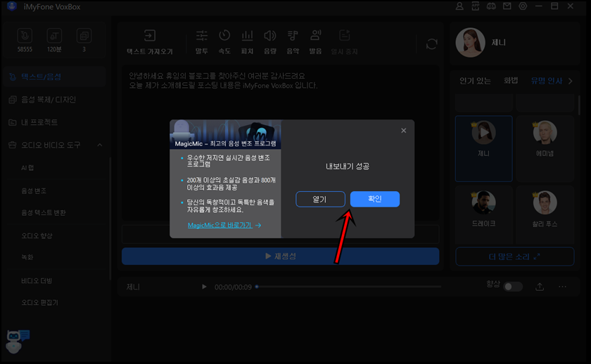The height and width of the screenshot is (364, 591).
Task: Click the APP icon in title bar
Action: (x=476, y=6)
